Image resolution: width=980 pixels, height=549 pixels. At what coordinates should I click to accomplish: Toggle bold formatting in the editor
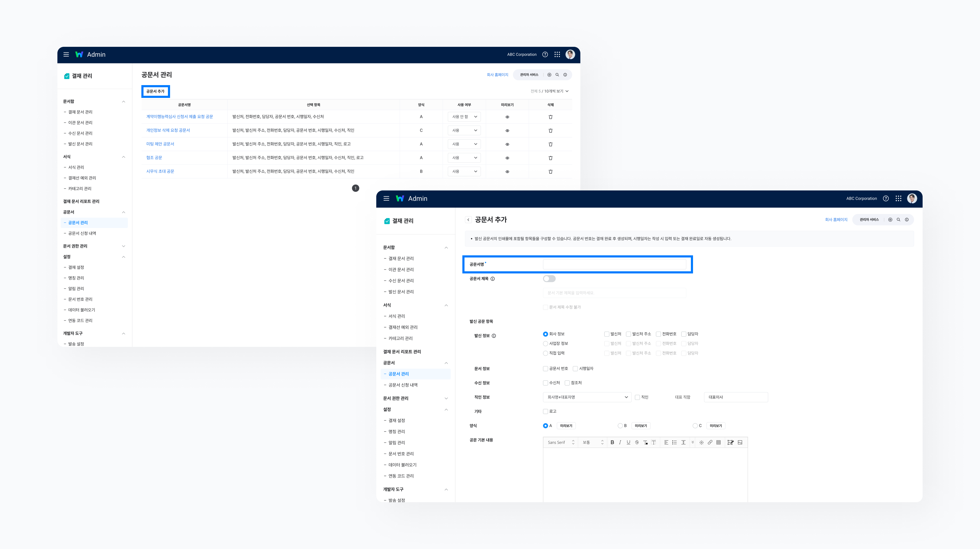click(612, 442)
